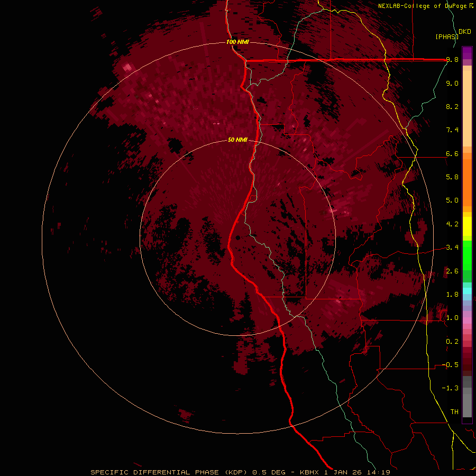Screen dimensions: 476x476
Task: Click the 7.4 scale label
Action: pos(452,130)
